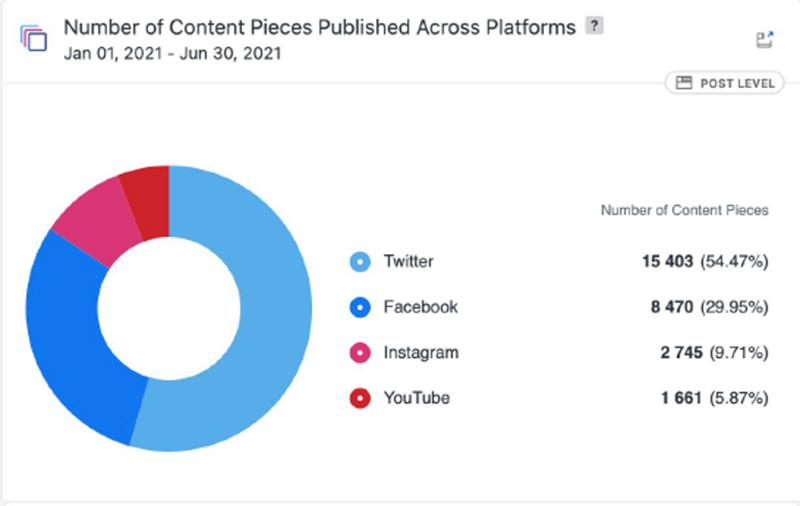The height and width of the screenshot is (506, 800).
Task: Click the Twitter legend label
Action: [x=408, y=261]
